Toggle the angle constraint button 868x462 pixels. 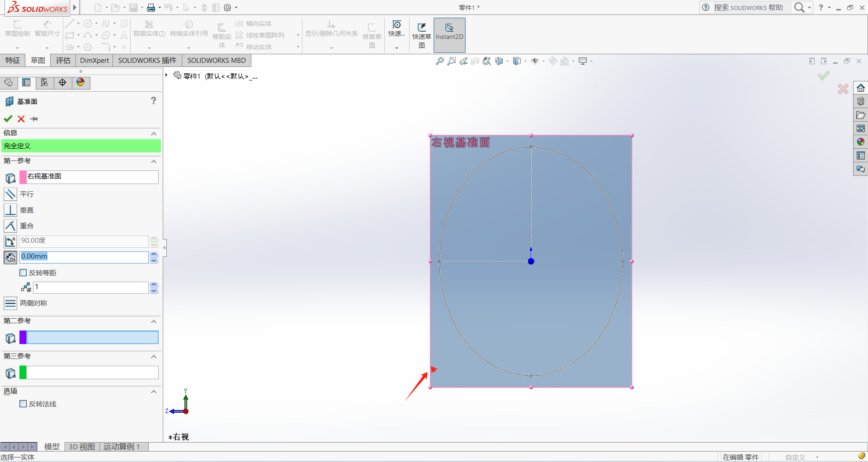(x=10, y=241)
